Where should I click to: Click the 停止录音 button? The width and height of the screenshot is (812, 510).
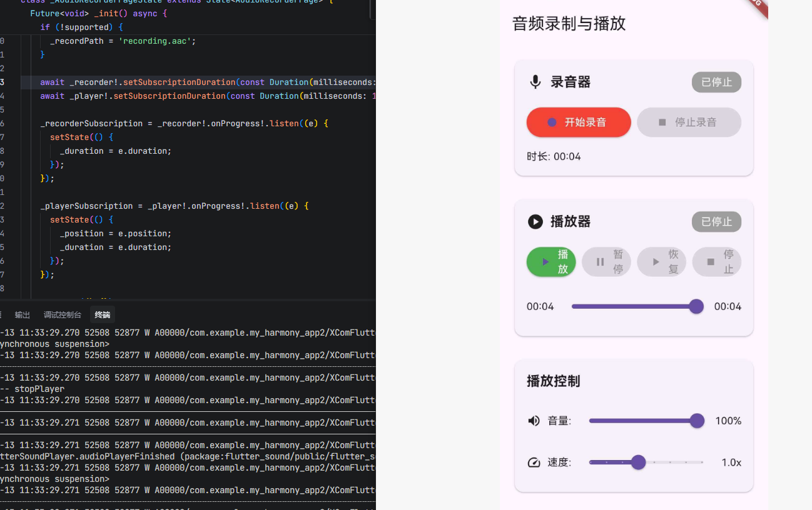click(x=689, y=122)
